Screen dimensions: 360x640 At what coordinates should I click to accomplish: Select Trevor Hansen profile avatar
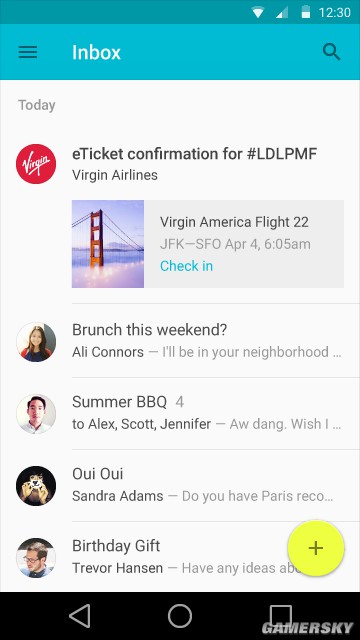tap(36, 558)
